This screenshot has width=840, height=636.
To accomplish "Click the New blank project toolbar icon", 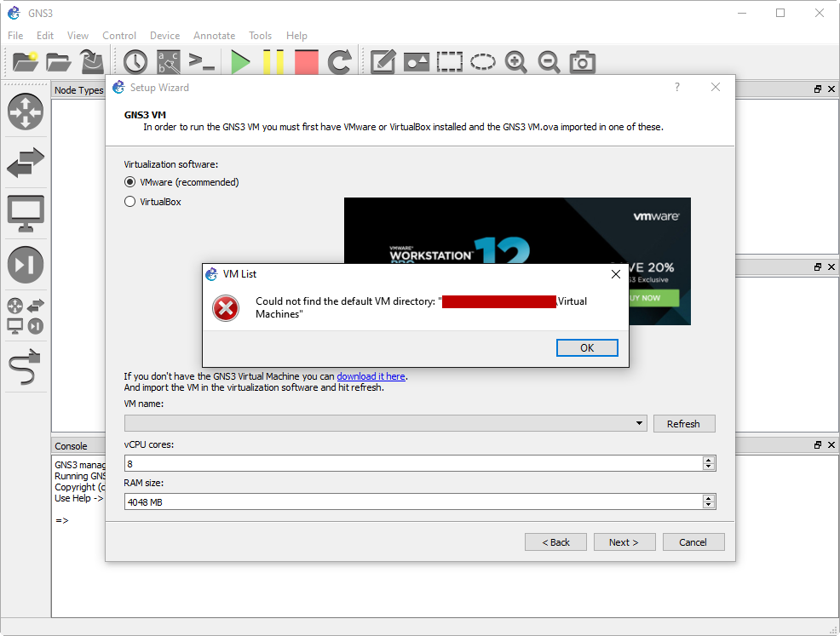I will pos(26,61).
